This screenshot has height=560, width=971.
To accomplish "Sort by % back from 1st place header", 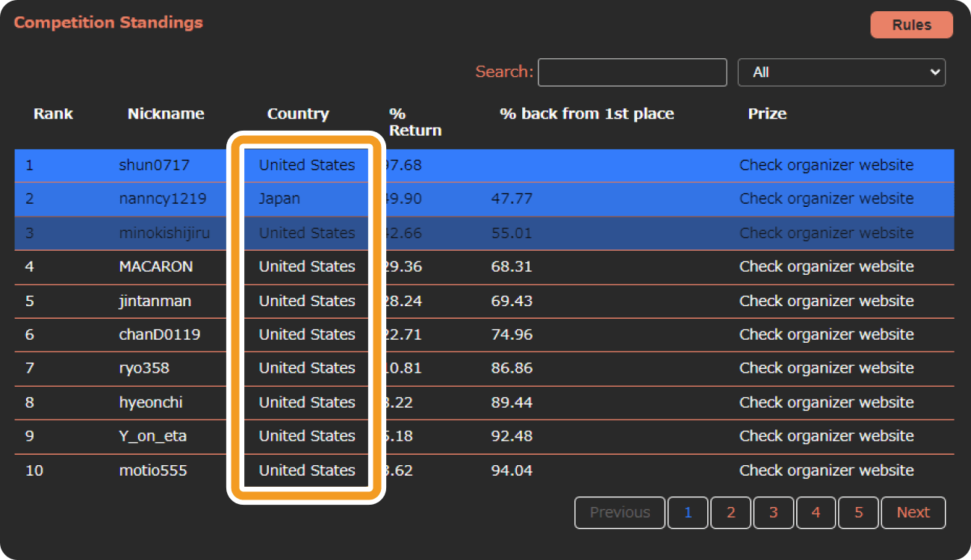I will tap(587, 114).
